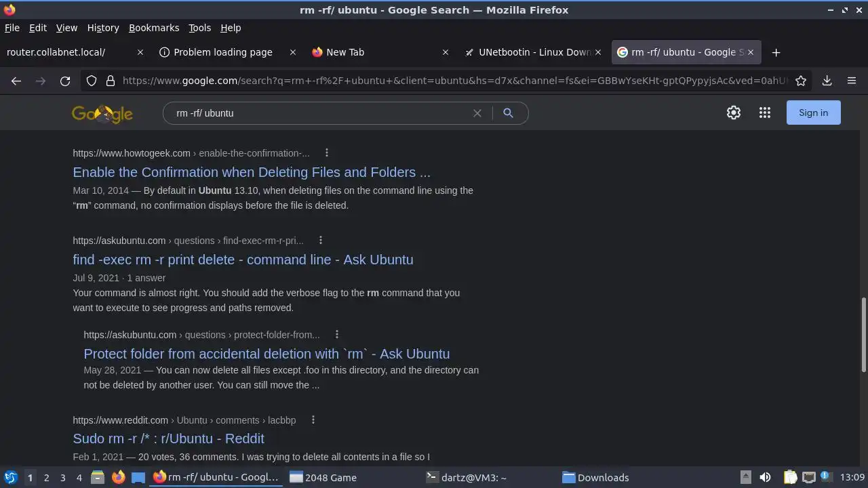Image resolution: width=868 pixels, height=488 pixels.
Task: Open 'Enable the Confirmation when Deleting Files' result
Action: click(x=252, y=172)
